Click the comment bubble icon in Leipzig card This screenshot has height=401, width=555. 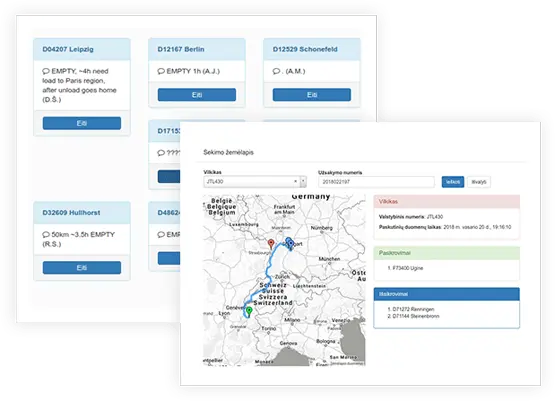[46, 71]
